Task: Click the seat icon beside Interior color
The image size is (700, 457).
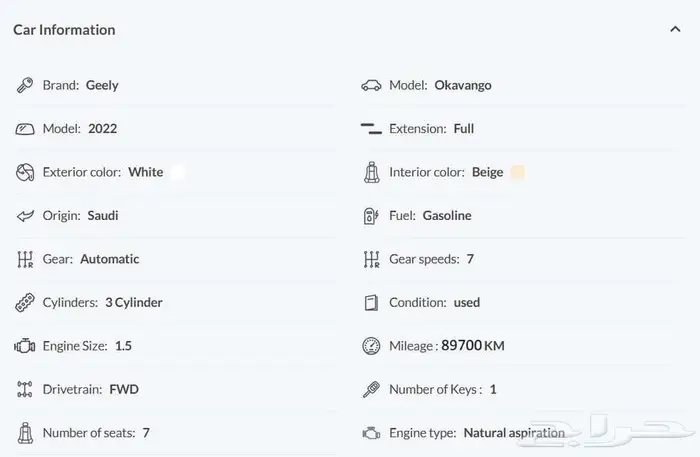Action: click(x=371, y=172)
